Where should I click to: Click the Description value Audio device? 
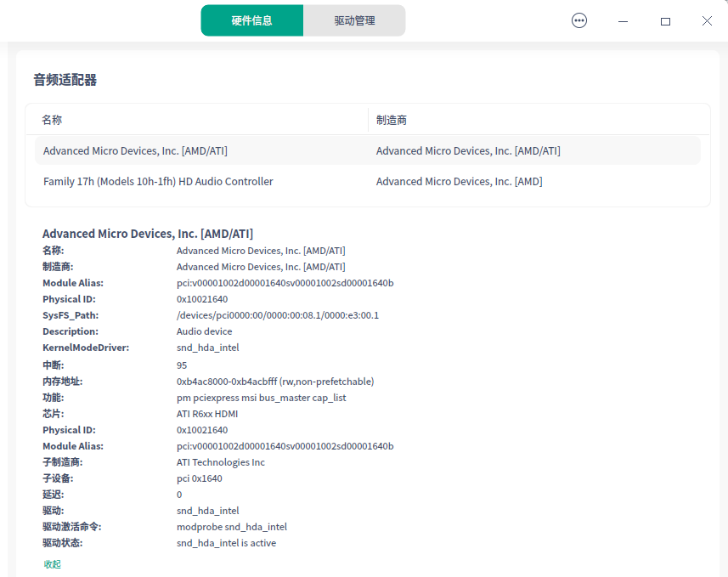(x=204, y=331)
